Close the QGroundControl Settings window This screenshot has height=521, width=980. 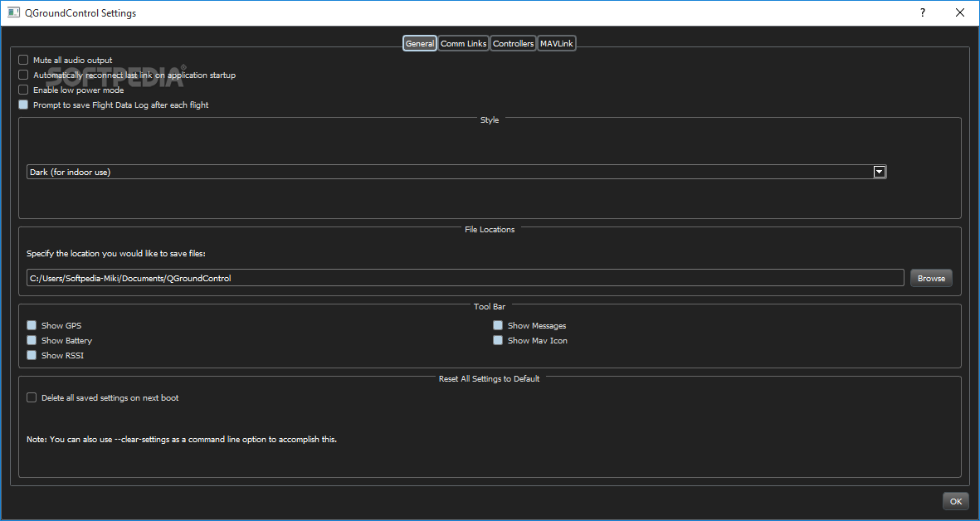coord(960,12)
